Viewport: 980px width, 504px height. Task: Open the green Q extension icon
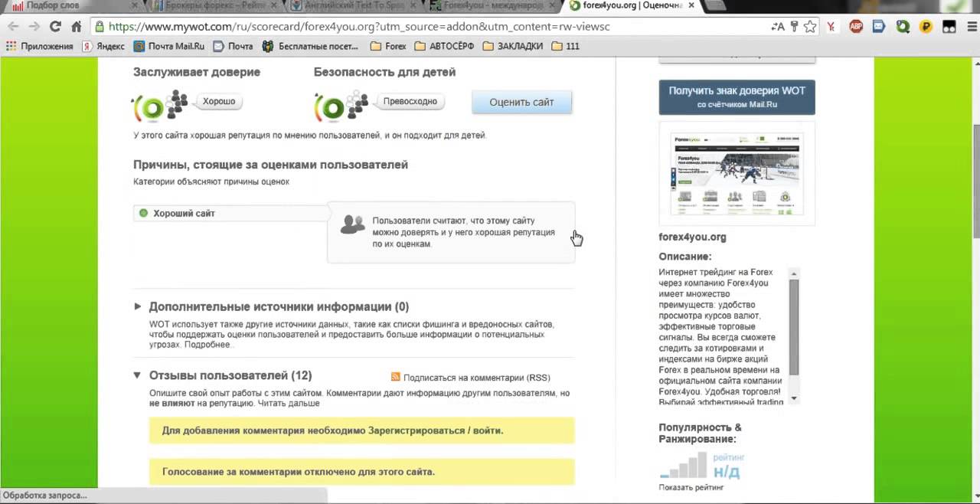pyautogui.click(x=903, y=27)
